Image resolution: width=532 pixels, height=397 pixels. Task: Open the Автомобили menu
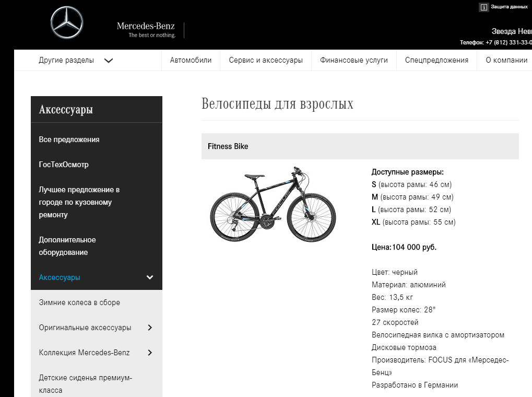(191, 60)
